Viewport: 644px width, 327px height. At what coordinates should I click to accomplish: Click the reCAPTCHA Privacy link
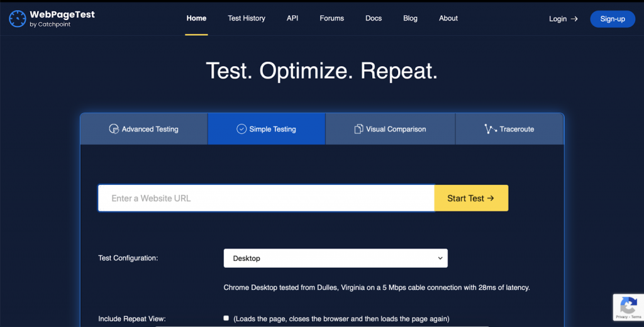coord(621,317)
